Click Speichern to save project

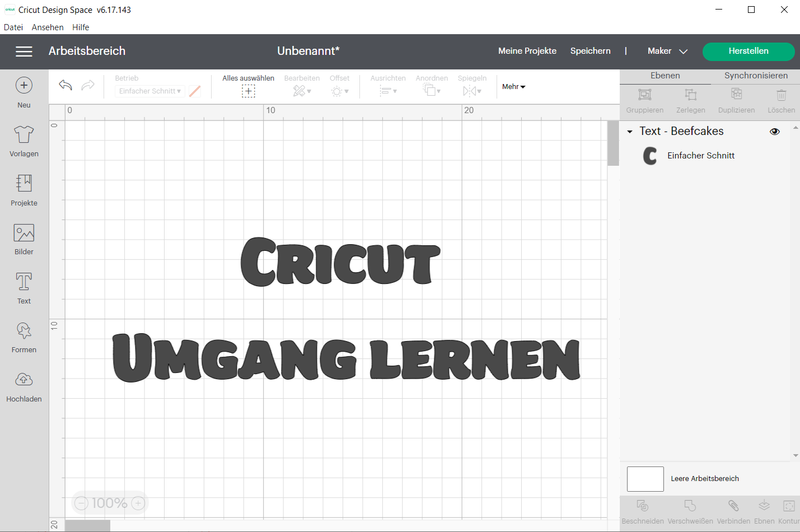point(591,51)
